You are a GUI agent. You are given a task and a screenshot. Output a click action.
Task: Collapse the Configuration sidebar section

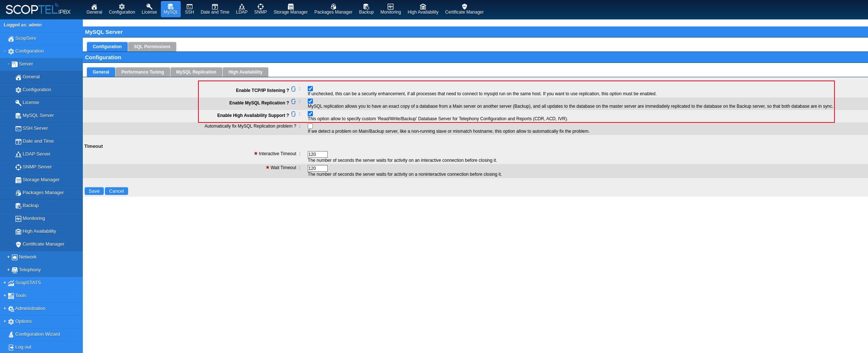[4, 51]
